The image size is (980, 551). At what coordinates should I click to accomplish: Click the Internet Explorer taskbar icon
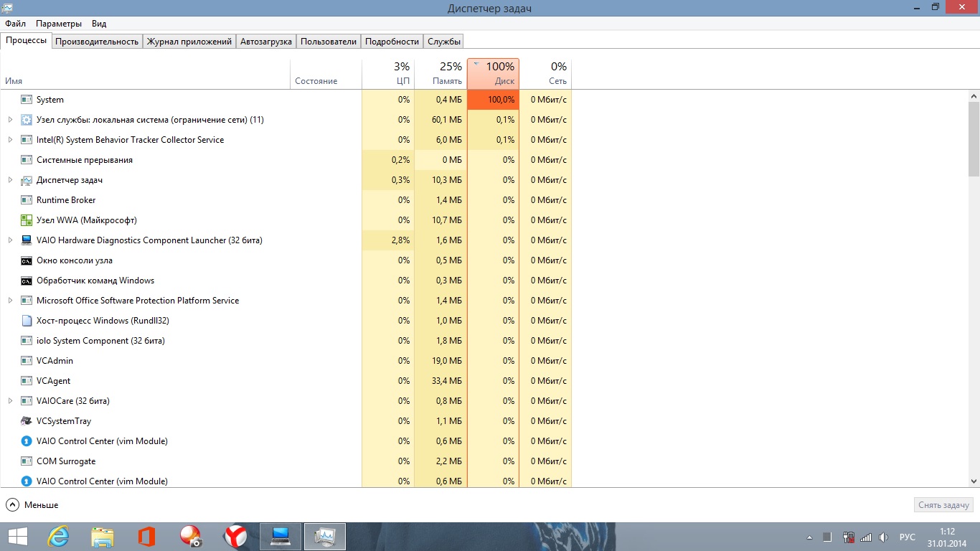click(57, 537)
